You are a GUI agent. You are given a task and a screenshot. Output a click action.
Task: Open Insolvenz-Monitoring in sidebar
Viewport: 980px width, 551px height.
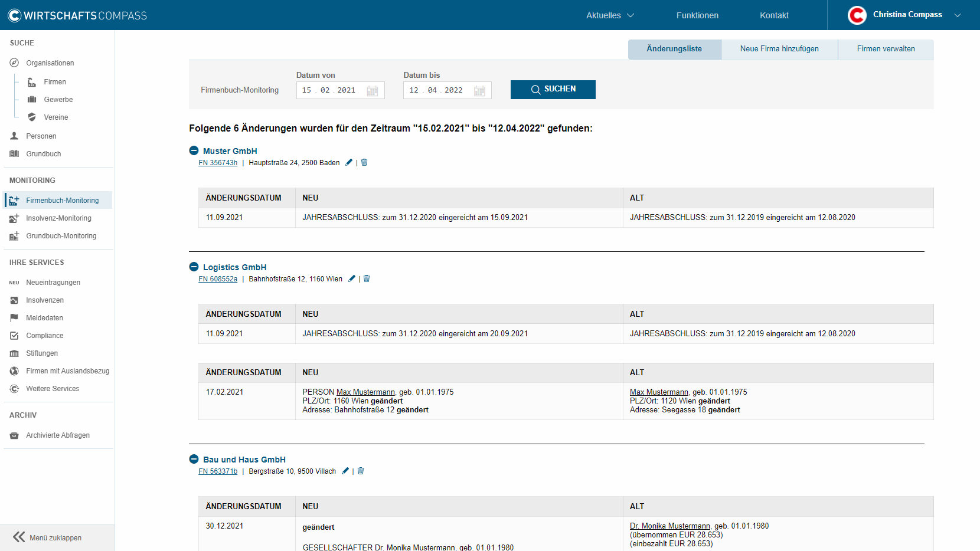58,218
